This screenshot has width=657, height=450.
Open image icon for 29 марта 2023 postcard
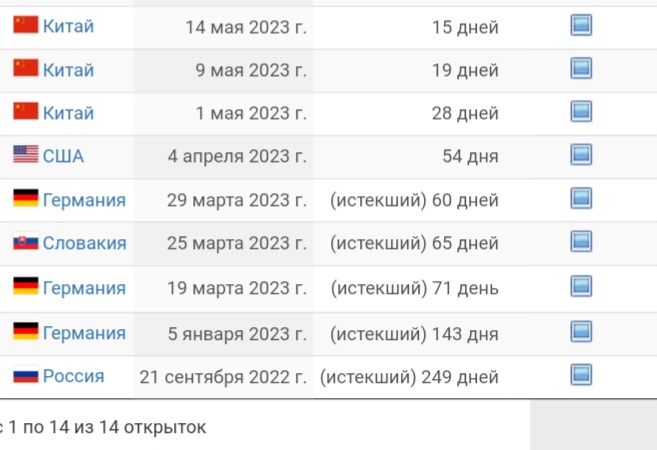point(581,199)
